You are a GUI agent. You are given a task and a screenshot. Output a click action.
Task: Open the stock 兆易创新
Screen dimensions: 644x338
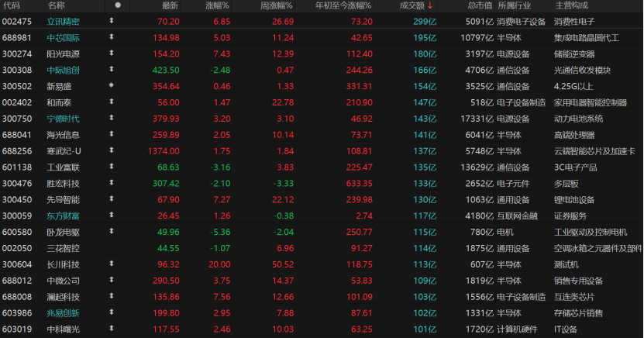coord(63,313)
